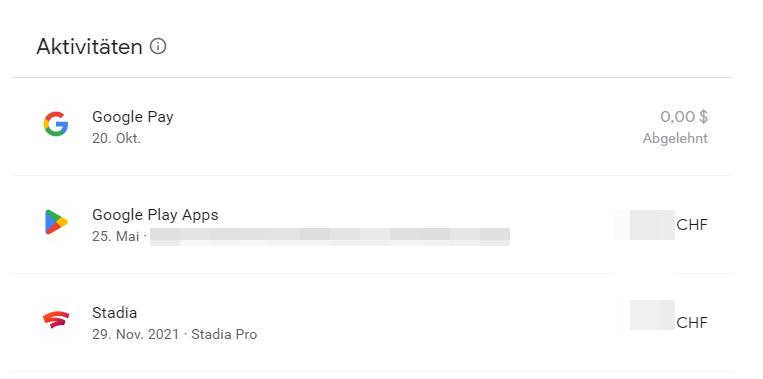The height and width of the screenshot is (379, 763).
Task: Click the info icon beside Aktivitäten
Action: point(158,47)
